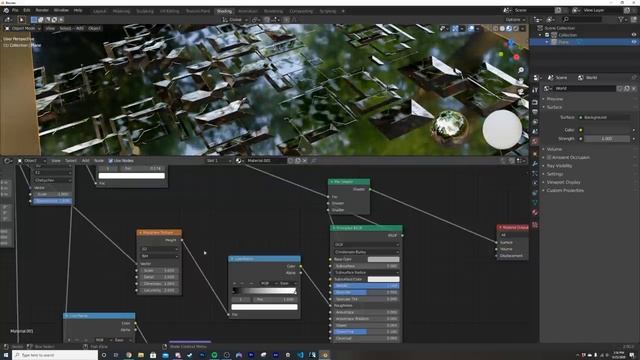The image size is (640, 360).
Task: Click the world Color field
Action: pos(607,130)
